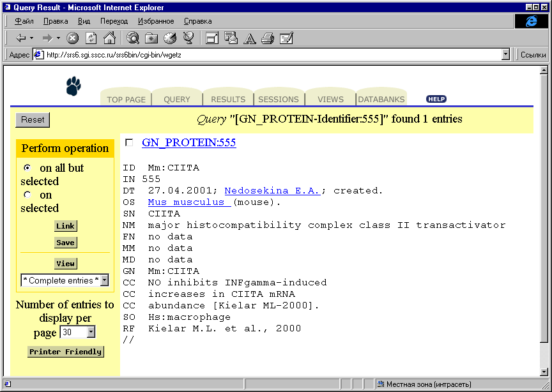Tick the GN_PROTEIN:555 entry checkbox
Screen dimensions: 552x392
129,142
